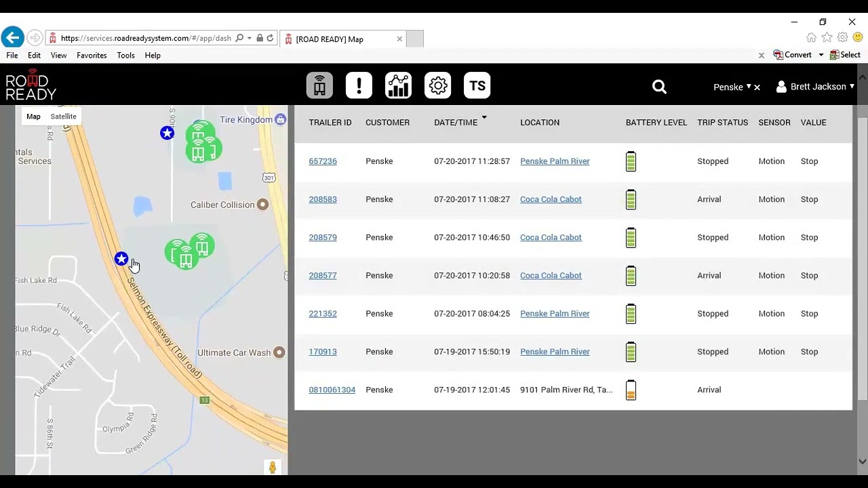Open trailer 221352 link
Screen dimensions: 868x488
(323, 313)
